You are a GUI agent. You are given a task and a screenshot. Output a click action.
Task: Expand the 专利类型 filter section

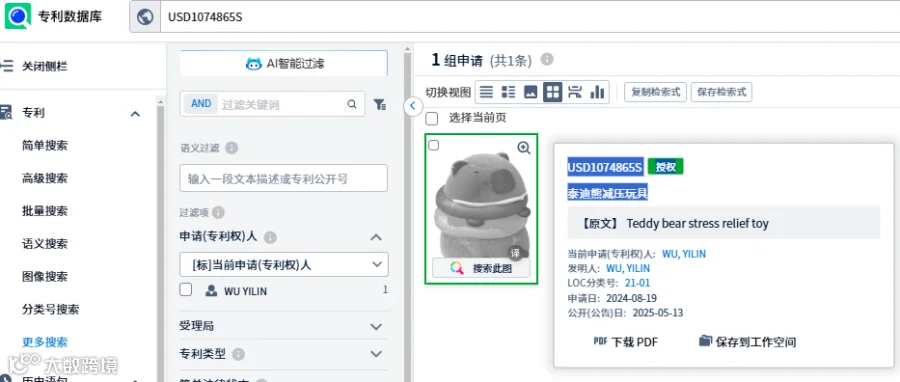click(376, 354)
